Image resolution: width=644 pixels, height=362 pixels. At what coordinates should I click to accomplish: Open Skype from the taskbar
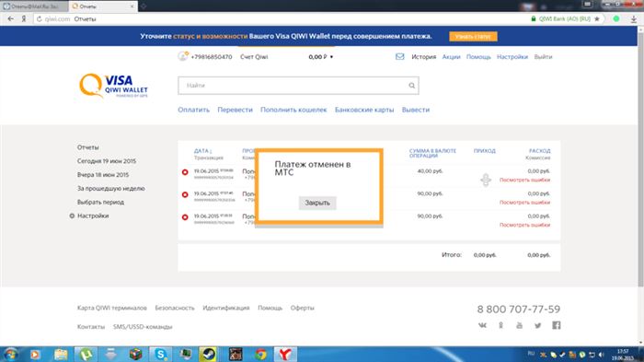[160, 355]
